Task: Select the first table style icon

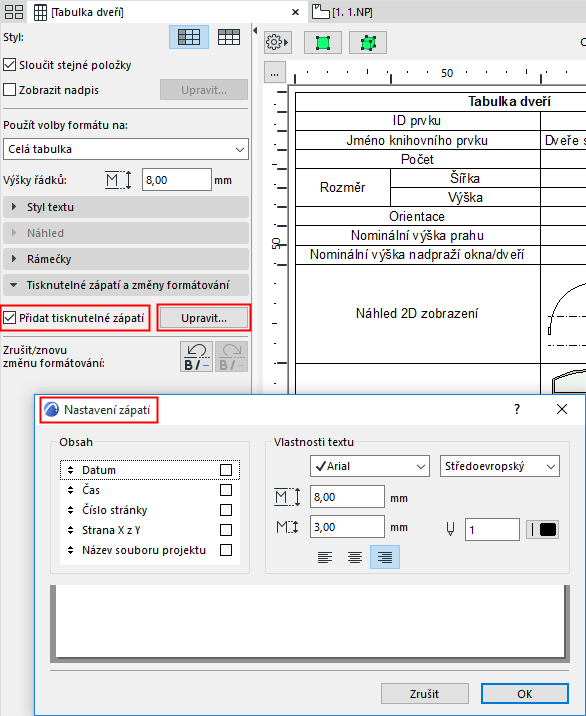Action: (x=189, y=37)
